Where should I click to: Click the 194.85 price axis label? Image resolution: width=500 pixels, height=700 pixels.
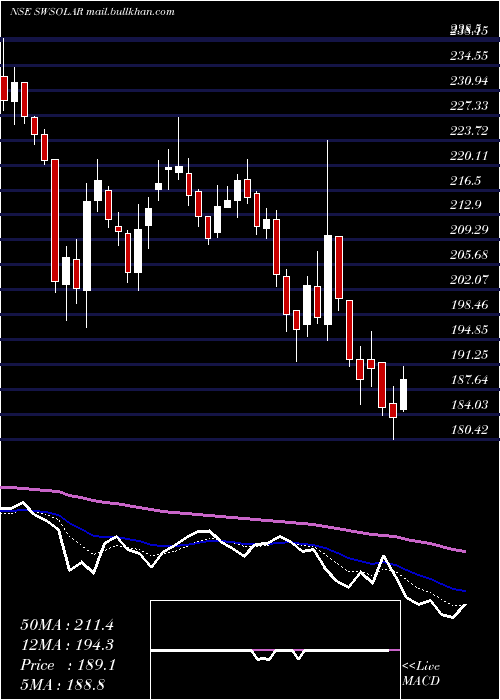469,330
